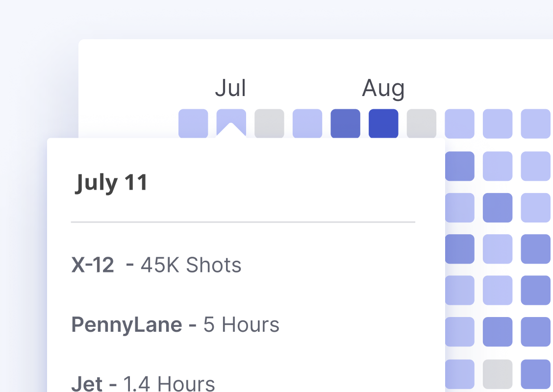Select the July 11 cell with tooltip pointer
The image size is (553, 392).
(231, 123)
